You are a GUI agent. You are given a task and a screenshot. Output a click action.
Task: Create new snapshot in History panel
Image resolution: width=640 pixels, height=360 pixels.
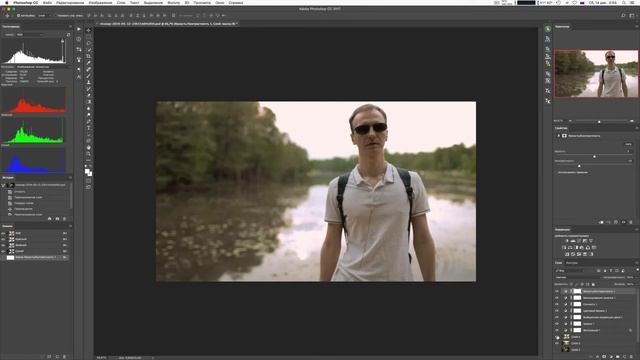coord(57,219)
